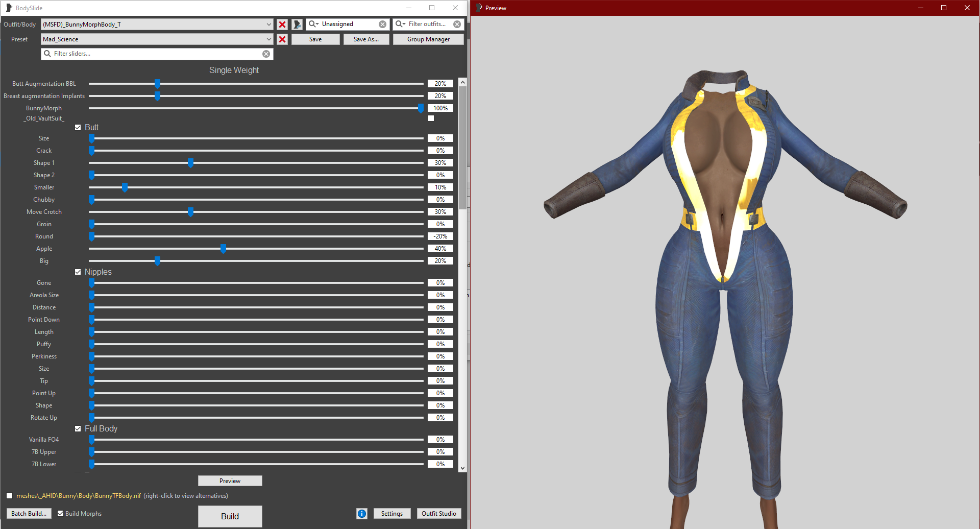The width and height of the screenshot is (980, 529).
Task: Click the Apple 40% value box
Action: tap(440, 249)
